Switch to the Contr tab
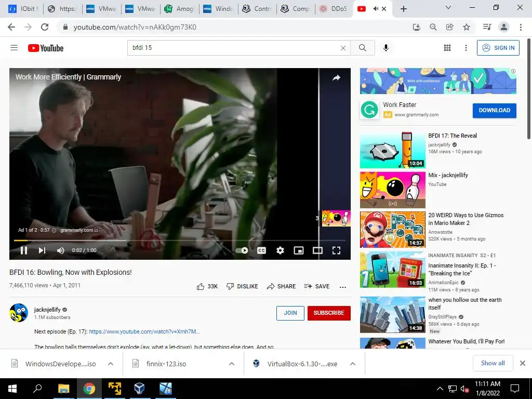The width and height of the screenshot is (532, 399). coord(257,9)
